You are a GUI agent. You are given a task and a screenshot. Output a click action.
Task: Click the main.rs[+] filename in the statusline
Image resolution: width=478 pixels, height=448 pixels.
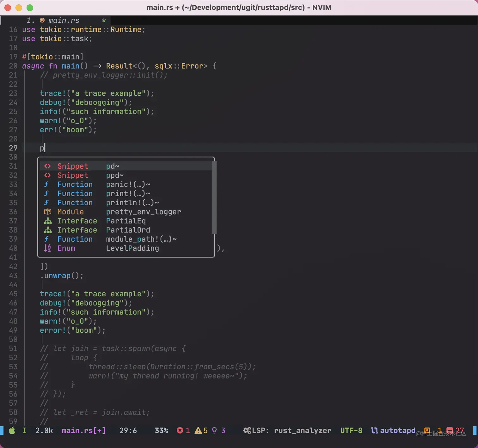point(83,430)
